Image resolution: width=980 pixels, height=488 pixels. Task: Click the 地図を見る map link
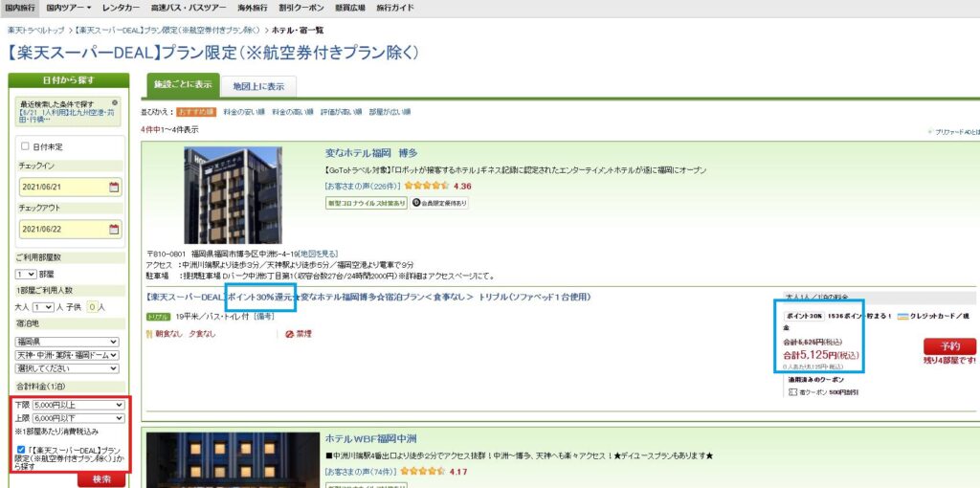(319, 254)
